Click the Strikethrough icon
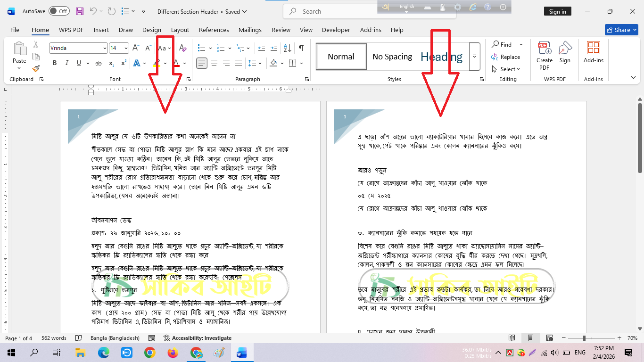This screenshot has height=362, width=644. click(x=99, y=63)
